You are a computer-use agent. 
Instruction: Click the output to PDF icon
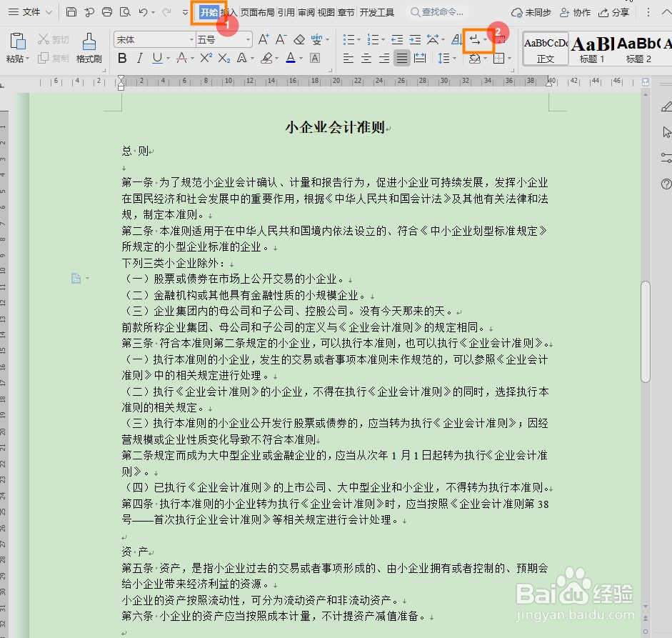pos(89,12)
